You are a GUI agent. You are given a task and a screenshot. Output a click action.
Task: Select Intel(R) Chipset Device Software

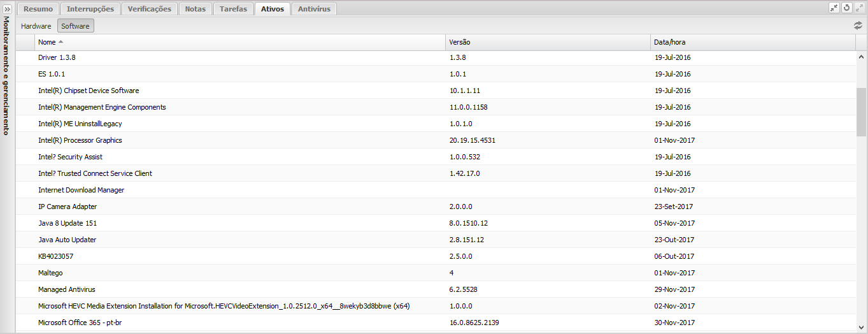(x=436, y=91)
